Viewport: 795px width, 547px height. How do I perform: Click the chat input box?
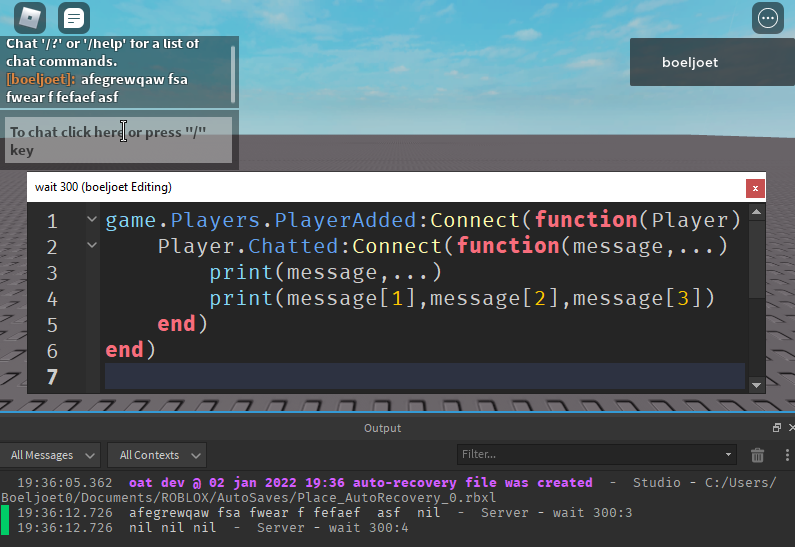pyautogui.click(x=118, y=140)
